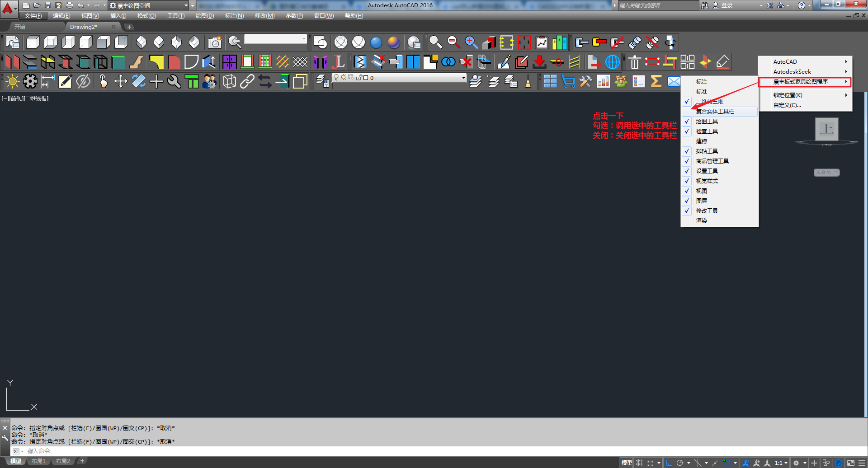Toggle the grid display status bar icon
Screen dimensions: 868x468
point(639,463)
